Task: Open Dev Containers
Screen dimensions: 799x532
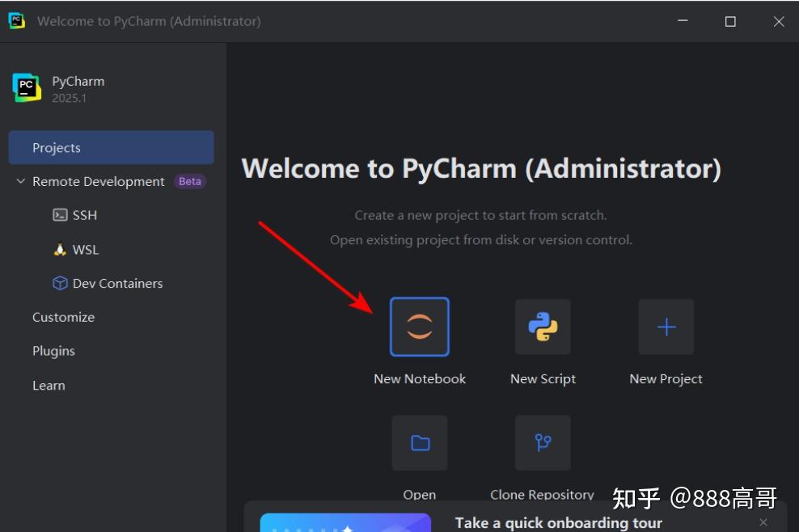Action: click(x=116, y=283)
